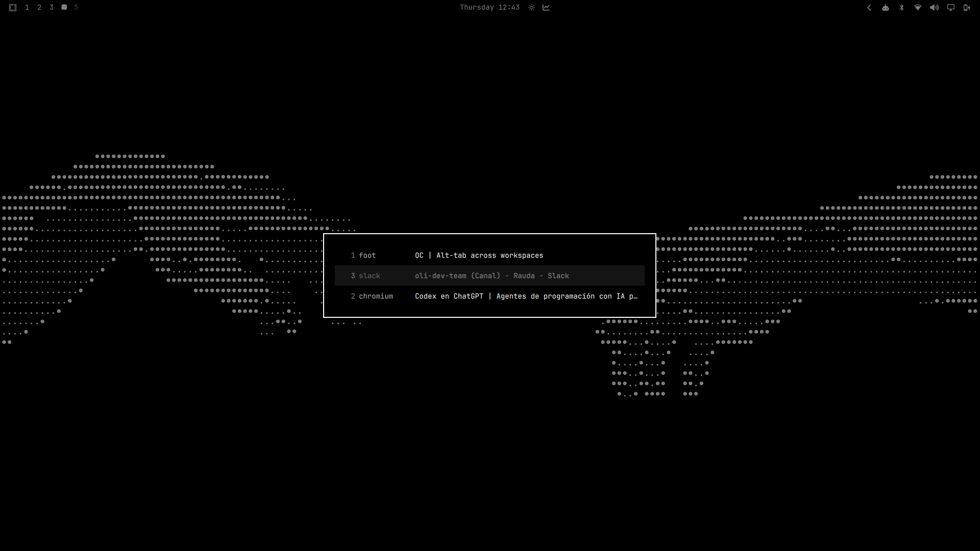Click the robot icon in the tray

click(886, 8)
